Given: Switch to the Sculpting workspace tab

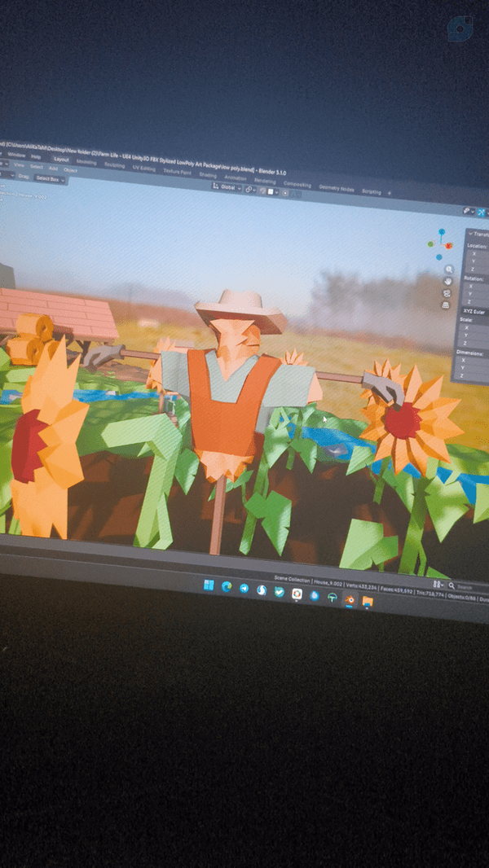Looking at the screenshot, I should [x=115, y=165].
